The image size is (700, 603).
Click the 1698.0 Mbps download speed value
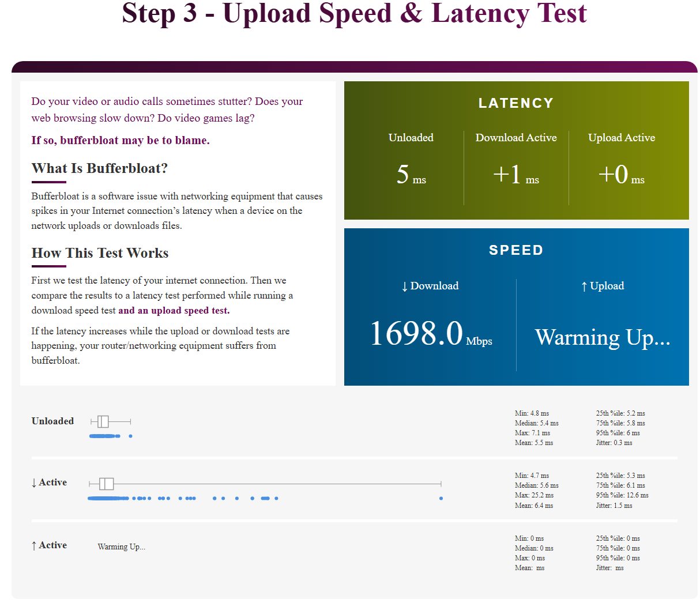point(431,334)
